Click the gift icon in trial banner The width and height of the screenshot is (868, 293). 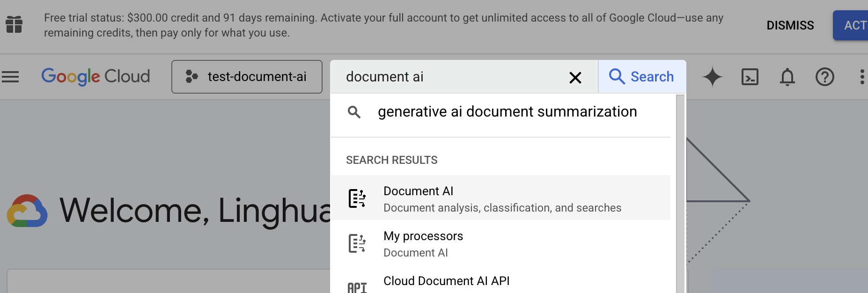(14, 24)
